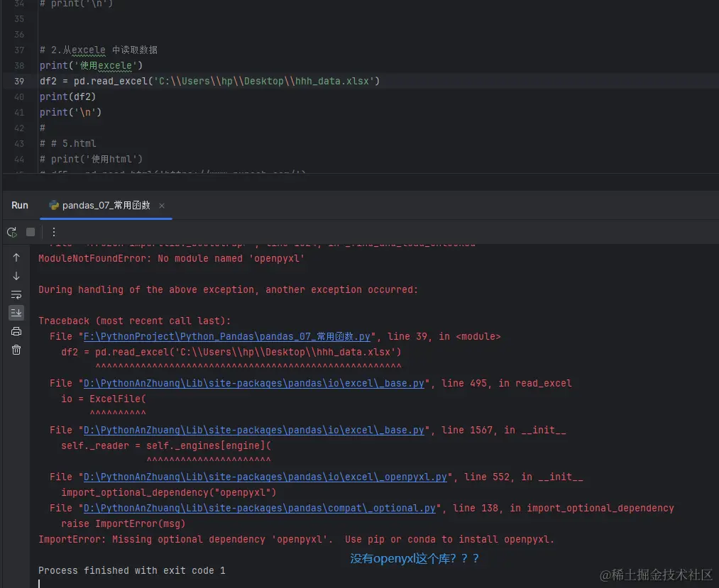Click editor line print('使用excele')
This screenshot has width=719, height=588.
coord(91,65)
